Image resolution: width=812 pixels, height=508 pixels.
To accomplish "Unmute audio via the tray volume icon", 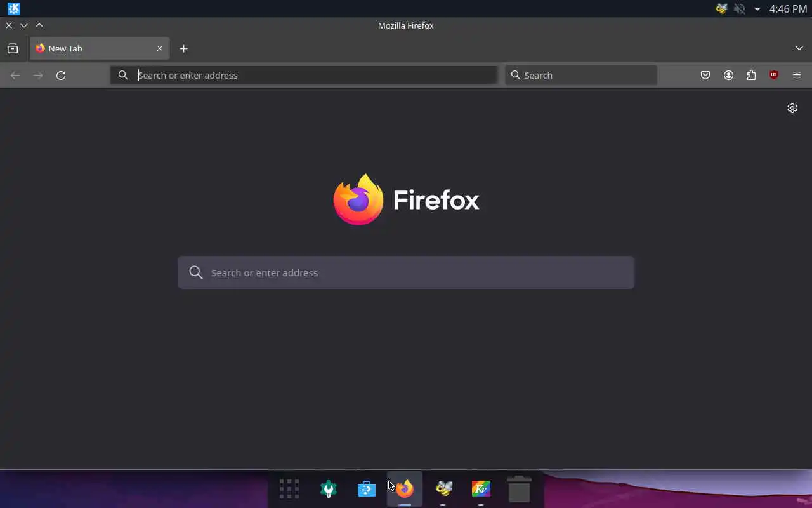I will (x=739, y=9).
